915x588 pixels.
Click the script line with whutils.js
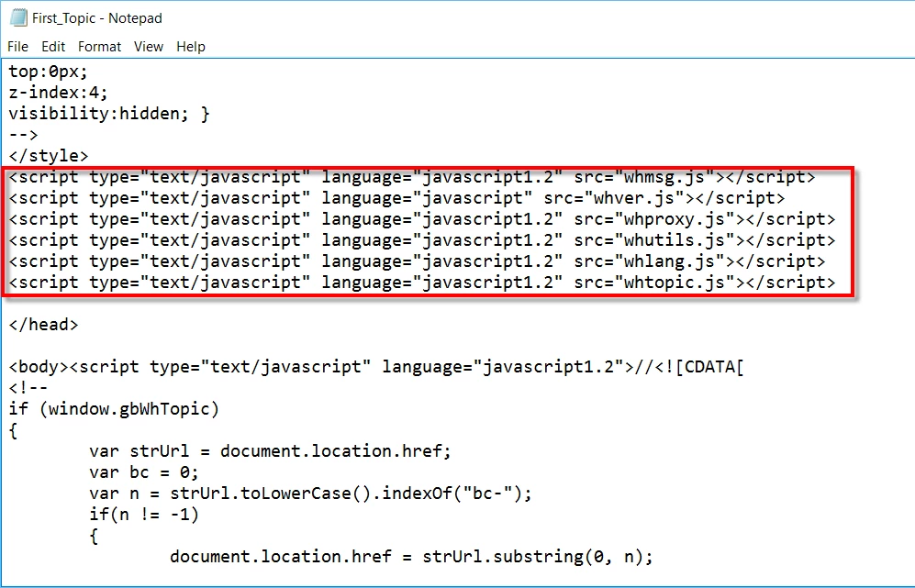click(x=422, y=240)
